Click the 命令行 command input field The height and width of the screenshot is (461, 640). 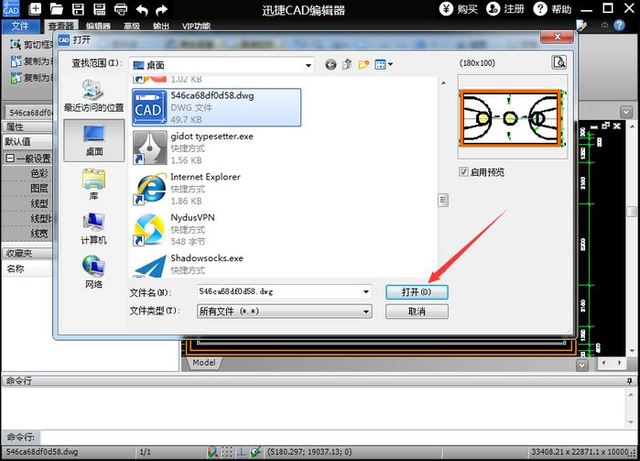coord(338,437)
